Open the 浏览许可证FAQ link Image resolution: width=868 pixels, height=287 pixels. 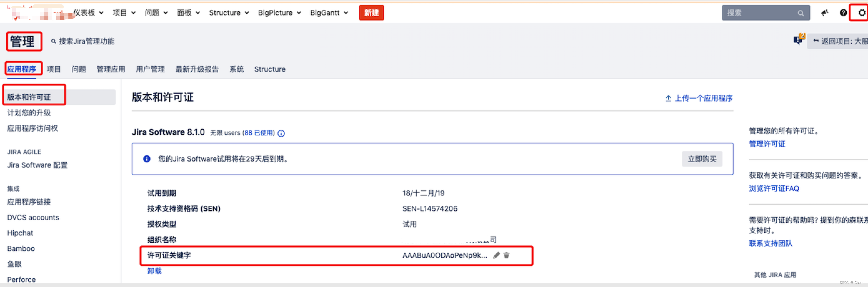(774, 188)
